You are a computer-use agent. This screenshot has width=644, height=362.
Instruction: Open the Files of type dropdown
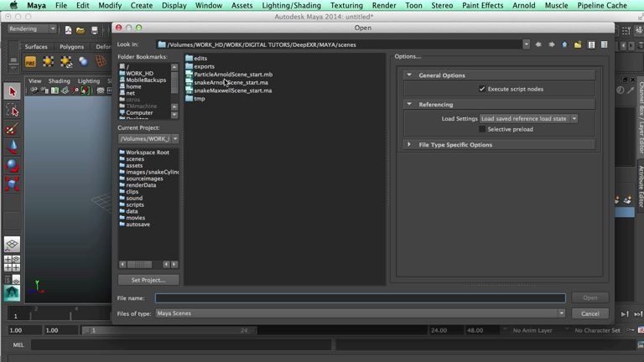click(x=361, y=313)
